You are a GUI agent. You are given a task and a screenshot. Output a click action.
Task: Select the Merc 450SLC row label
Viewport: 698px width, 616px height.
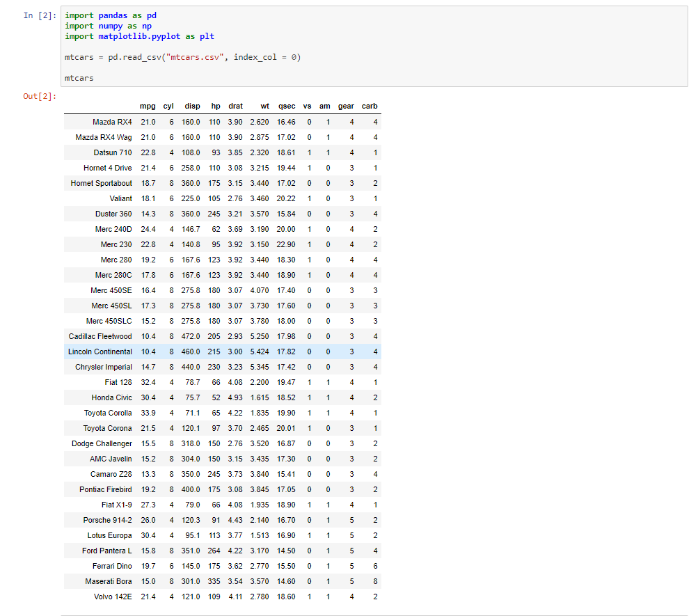point(109,321)
